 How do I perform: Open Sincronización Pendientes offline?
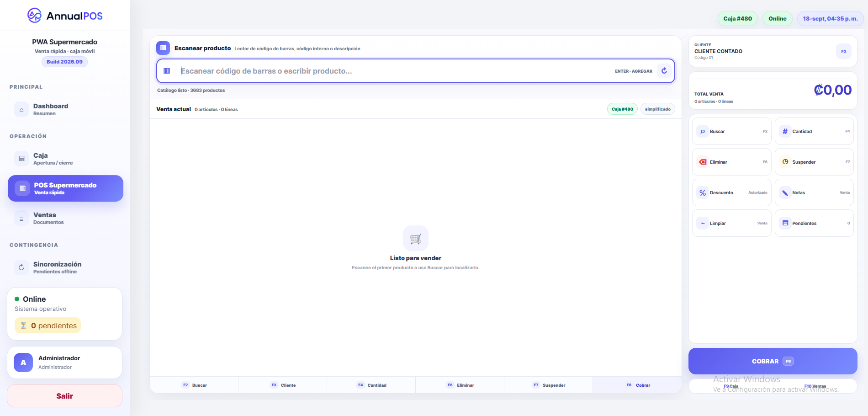pos(65,267)
